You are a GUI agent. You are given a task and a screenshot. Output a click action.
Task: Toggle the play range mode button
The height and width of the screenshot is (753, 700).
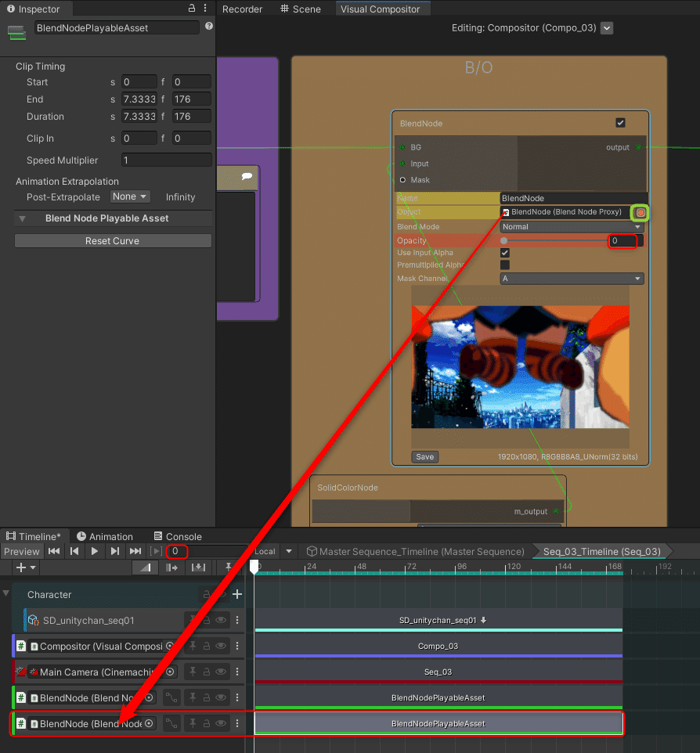[156, 551]
